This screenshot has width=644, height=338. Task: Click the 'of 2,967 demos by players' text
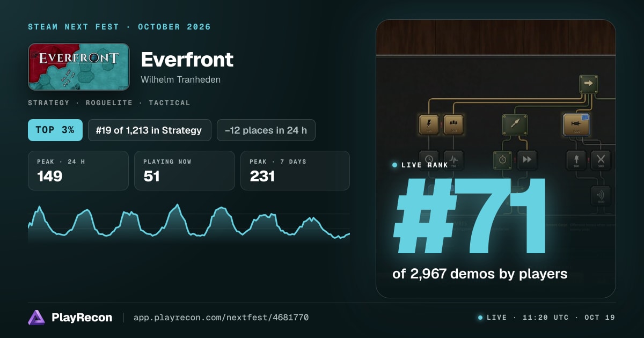[480, 274]
